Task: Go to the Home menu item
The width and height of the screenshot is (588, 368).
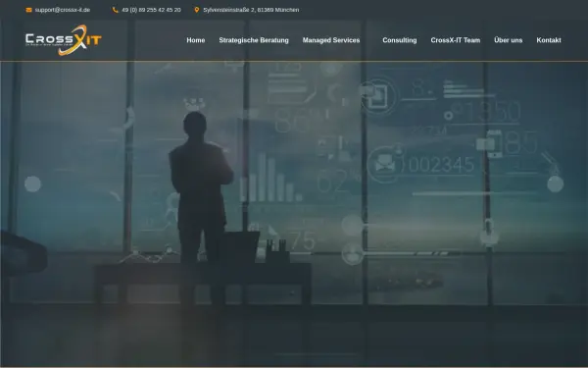Action: coord(196,40)
